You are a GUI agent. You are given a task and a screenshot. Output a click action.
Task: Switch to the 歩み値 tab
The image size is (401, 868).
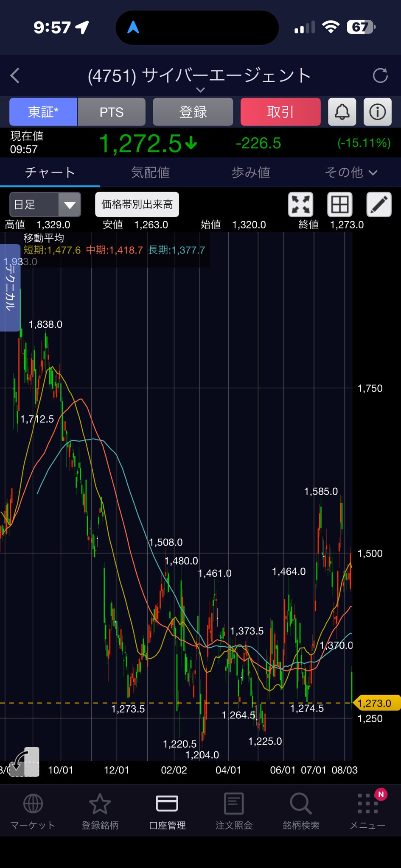251,172
